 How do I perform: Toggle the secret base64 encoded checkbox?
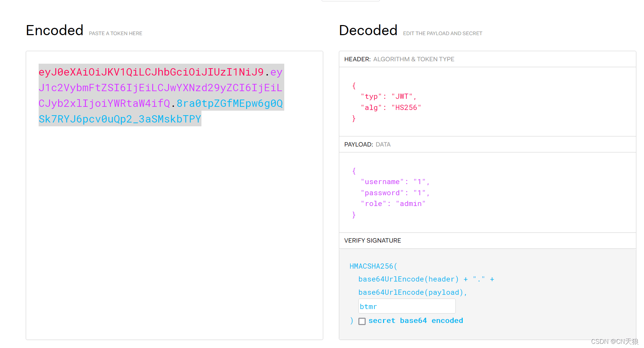point(362,321)
